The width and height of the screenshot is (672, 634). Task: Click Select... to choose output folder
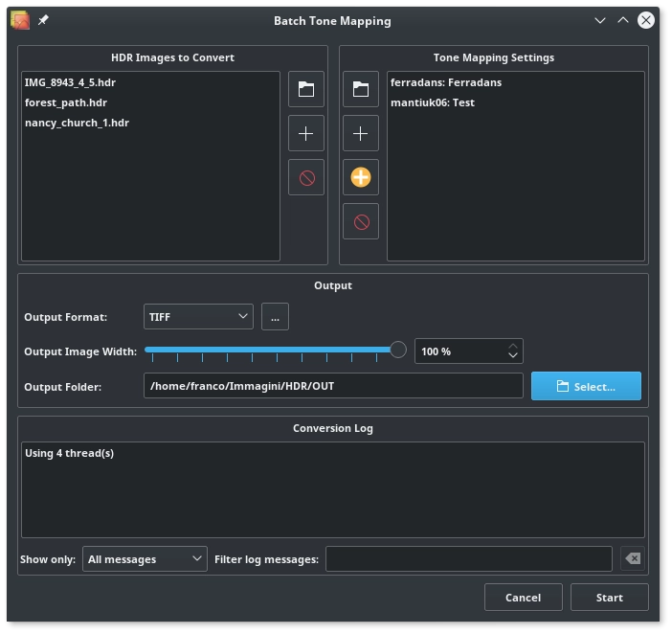tap(586, 386)
